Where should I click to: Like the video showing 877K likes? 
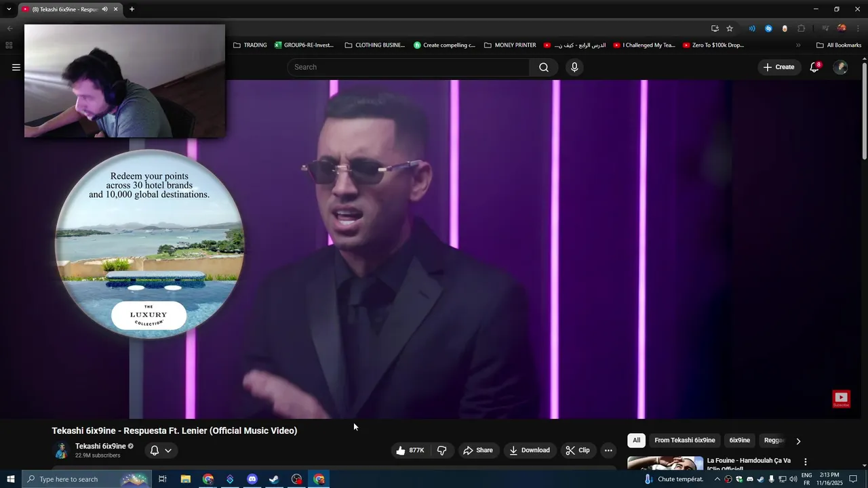[410, 450]
